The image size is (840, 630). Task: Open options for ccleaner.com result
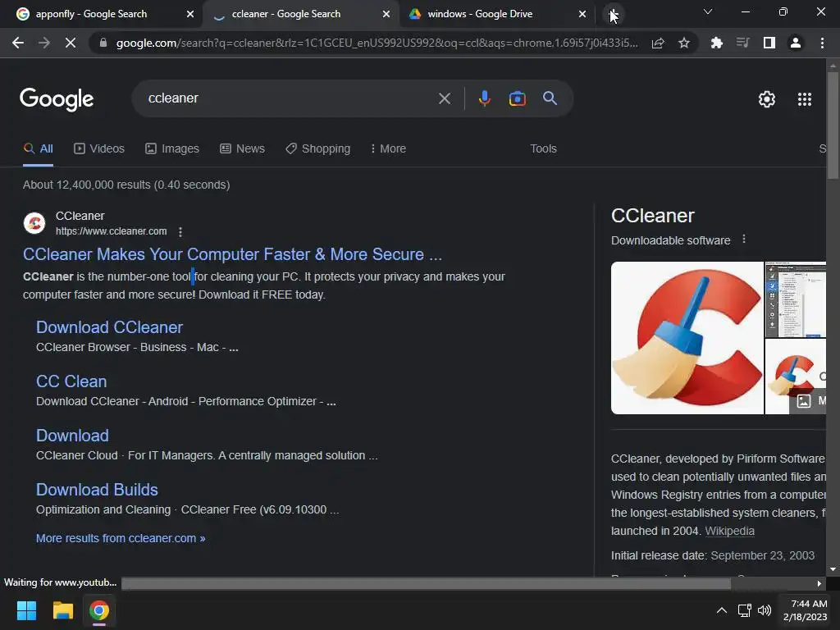(180, 232)
